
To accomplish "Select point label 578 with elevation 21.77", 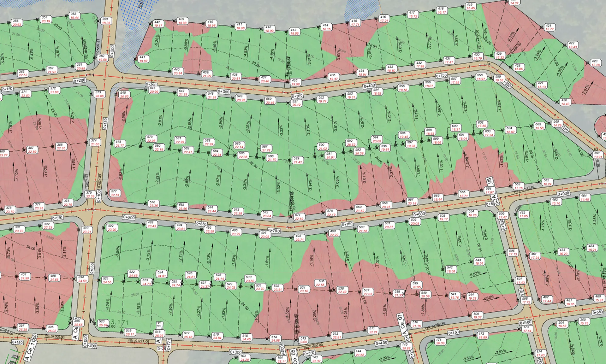I will coord(119,144).
